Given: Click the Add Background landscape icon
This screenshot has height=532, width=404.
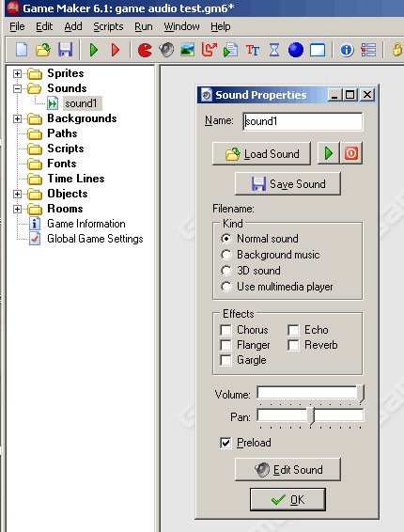Looking at the screenshot, I should point(188,50).
